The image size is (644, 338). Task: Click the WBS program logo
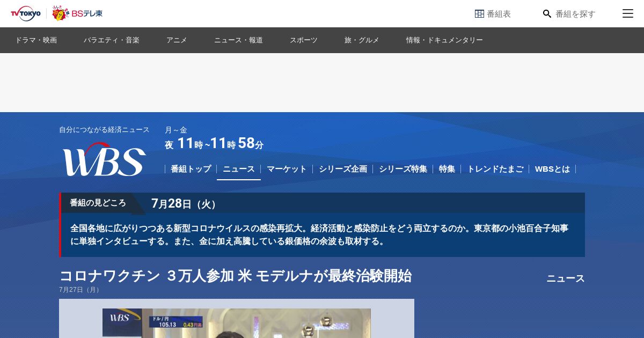pos(104,159)
